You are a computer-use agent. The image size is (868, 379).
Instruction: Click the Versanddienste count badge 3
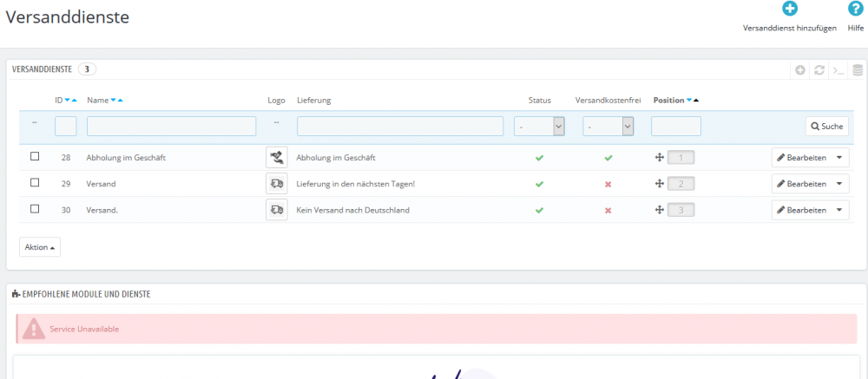tap(88, 69)
